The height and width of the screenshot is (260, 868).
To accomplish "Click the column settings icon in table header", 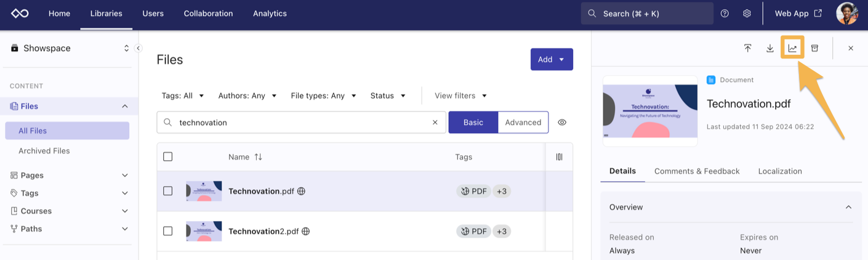I will click(559, 157).
